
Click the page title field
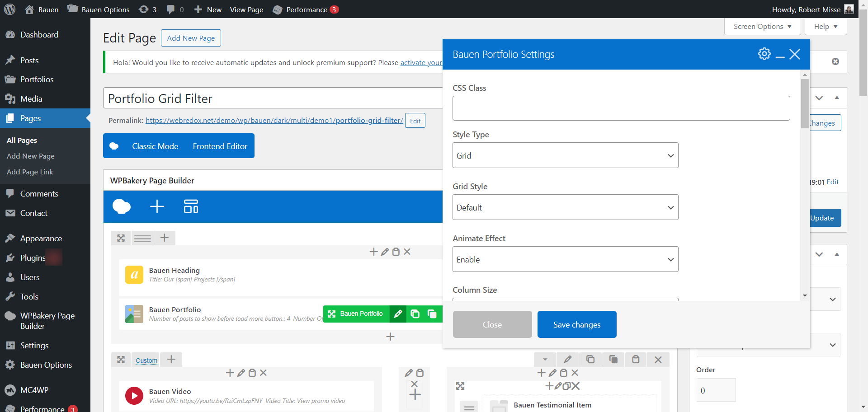tap(273, 98)
